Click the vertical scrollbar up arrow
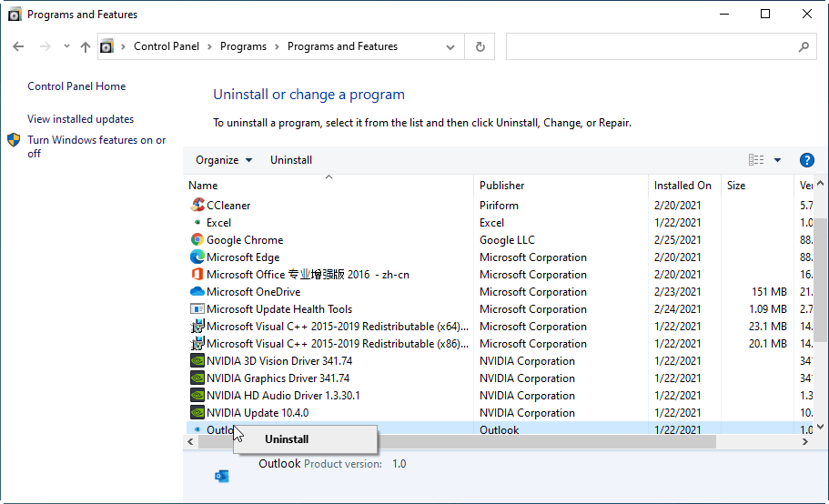Image resolution: width=829 pixels, height=504 pixels. (x=820, y=184)
